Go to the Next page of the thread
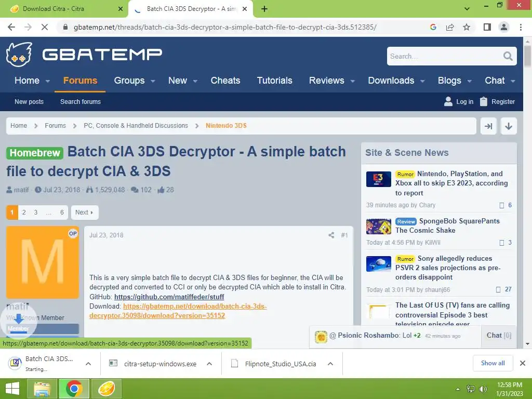The image size is (532, 399). point(85,212)
